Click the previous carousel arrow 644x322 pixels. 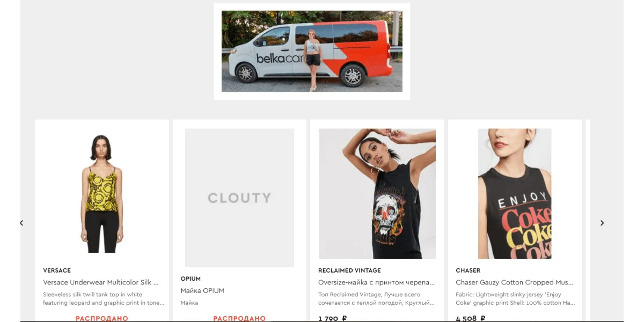(x=21, y=223)
